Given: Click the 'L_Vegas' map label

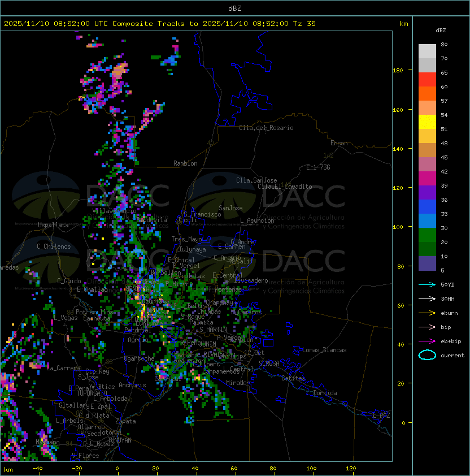Looking at the screenshot, I should 66,318.
